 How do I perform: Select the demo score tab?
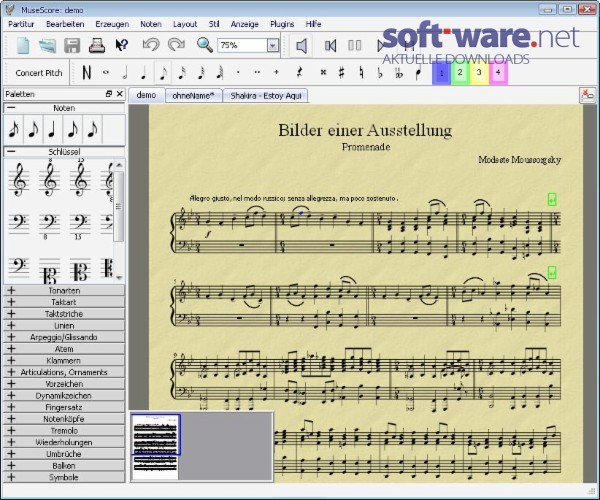(x=147, y=95)
